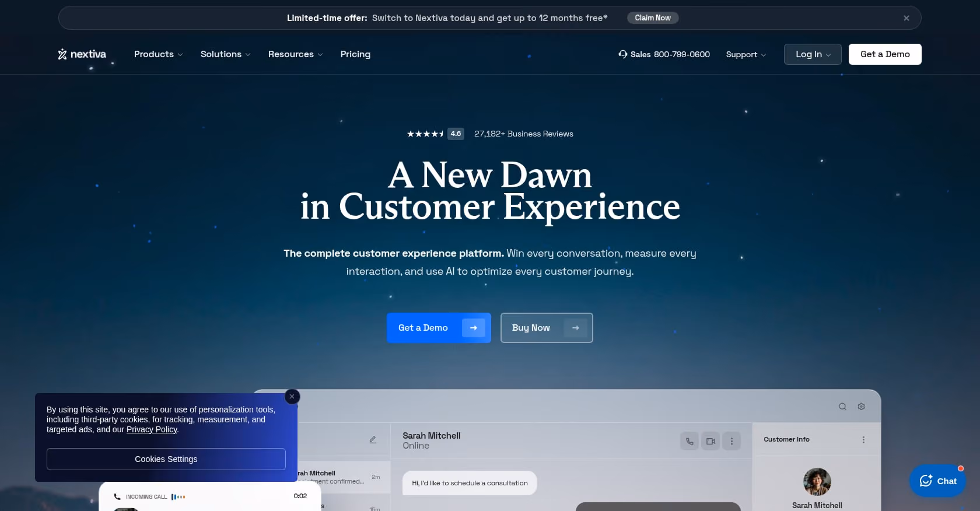
Task: Close the limited-time offer banner
Action: click(907, 18)
